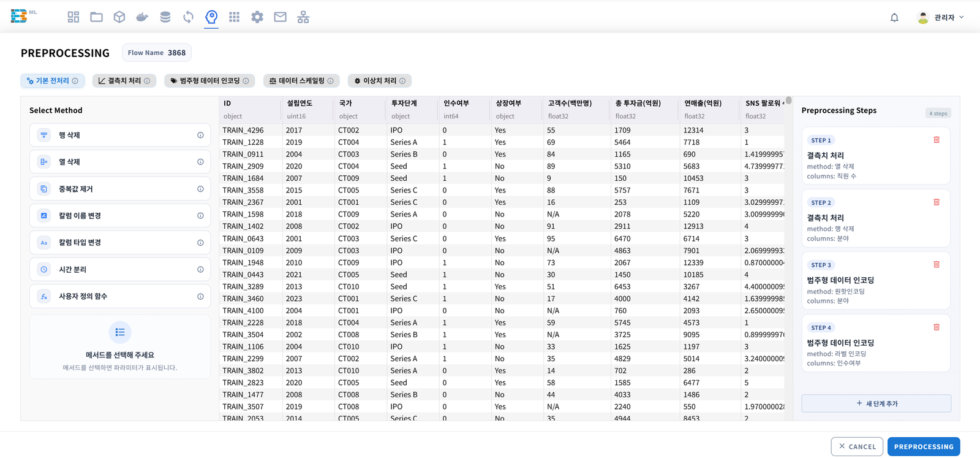The image size is (980, 458).
Task: Choose the 시간 분리 method
Action: point(120,270)
